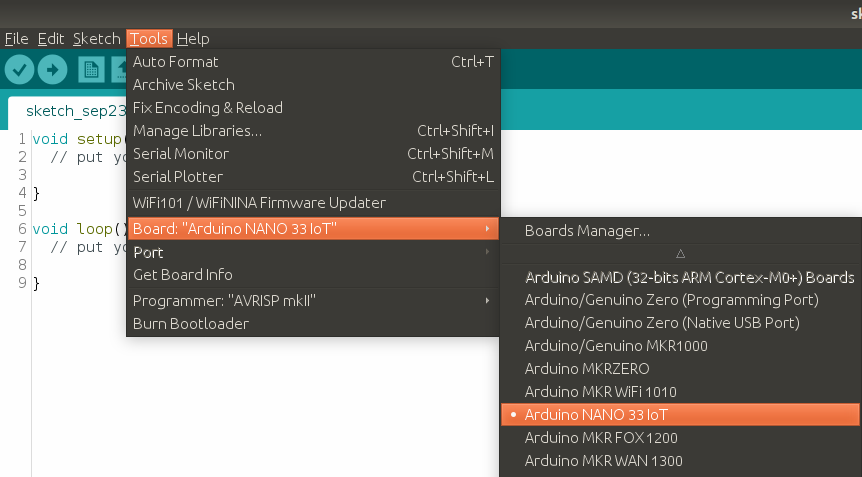Click the Upload arrow icon

pyautogui.click(x=53, y=70)
